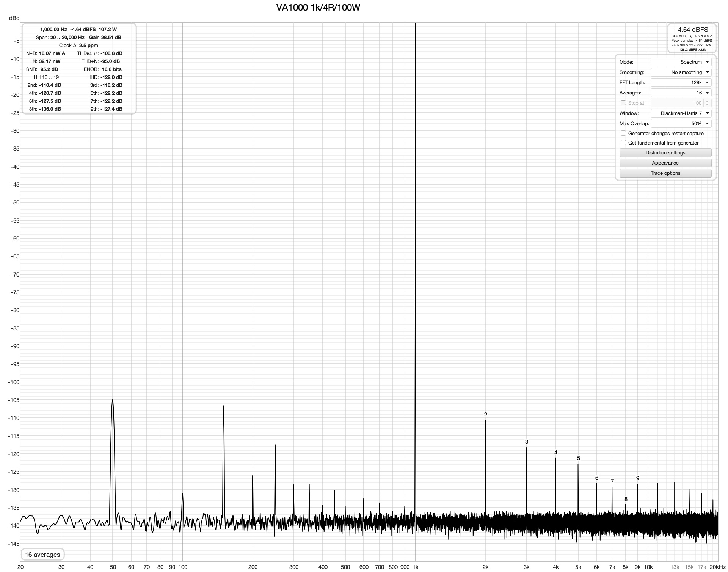Click the -4.64 dBFS level readout
The image size is (728, 572).
pyautogui.click(x=691, y=30)
